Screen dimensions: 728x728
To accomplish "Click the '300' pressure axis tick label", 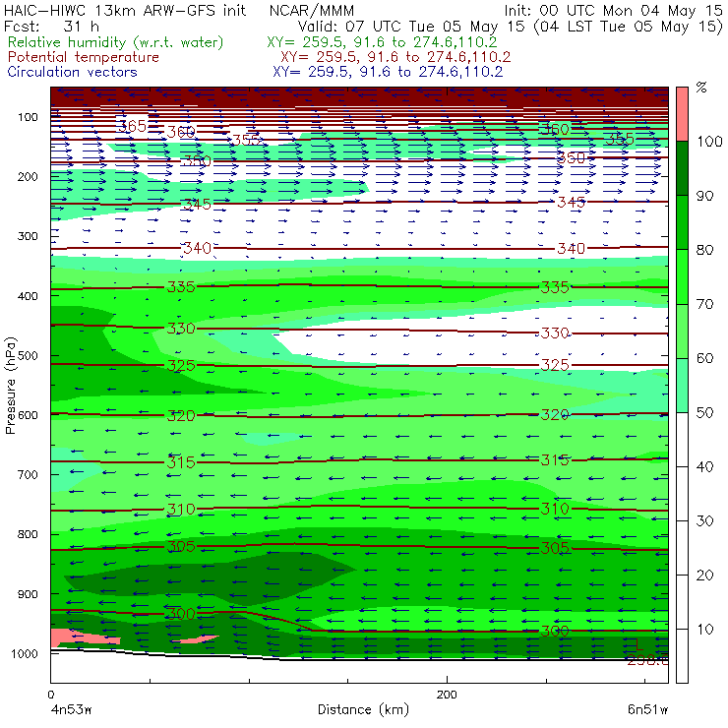I will [28, 236].
